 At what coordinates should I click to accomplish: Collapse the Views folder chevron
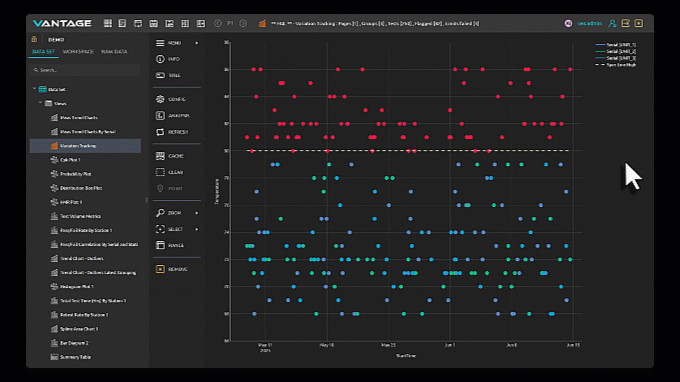pyautogui.click(x=40, y=103)
